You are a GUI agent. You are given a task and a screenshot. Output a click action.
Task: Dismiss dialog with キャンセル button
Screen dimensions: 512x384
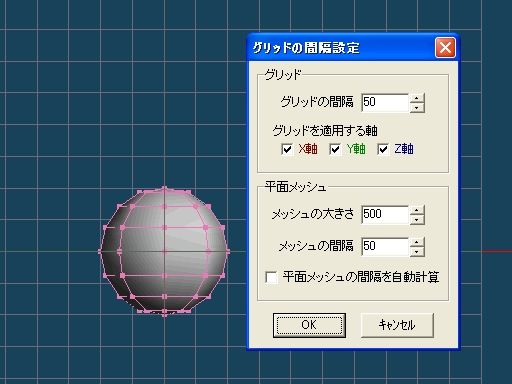(397, 325)
